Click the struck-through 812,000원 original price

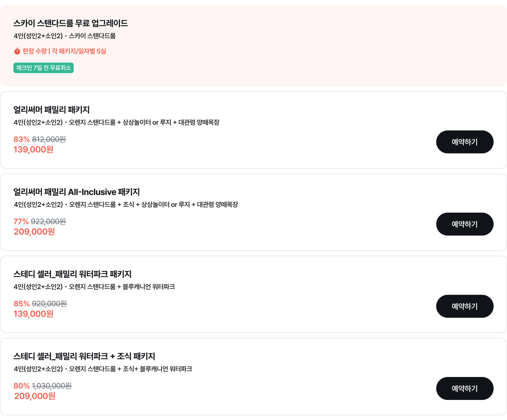point(49,139)
